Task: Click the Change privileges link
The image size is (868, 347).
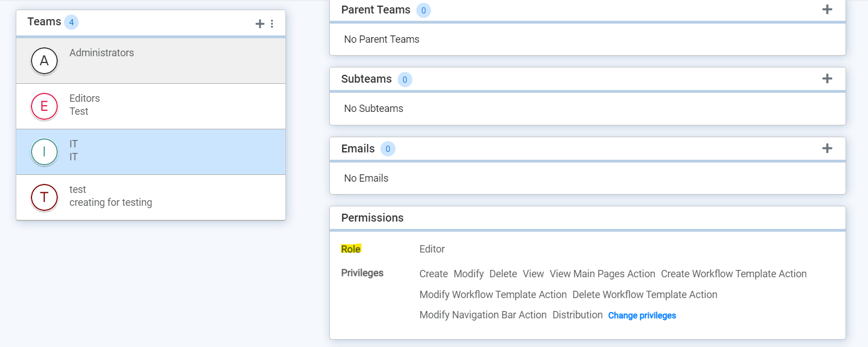Action: click(x=642, y=316)
